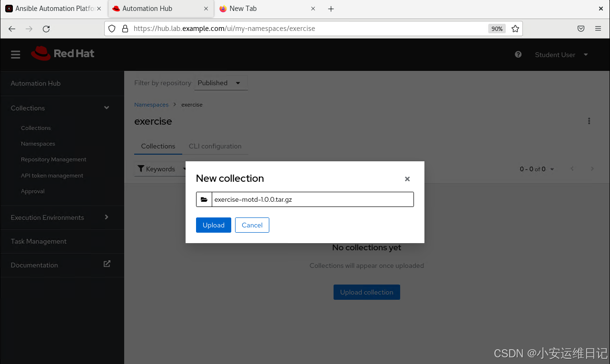This screenshot has width=610, height=364.
Task: Close the Automation Hub tab
Action: [x=206, y=9]
